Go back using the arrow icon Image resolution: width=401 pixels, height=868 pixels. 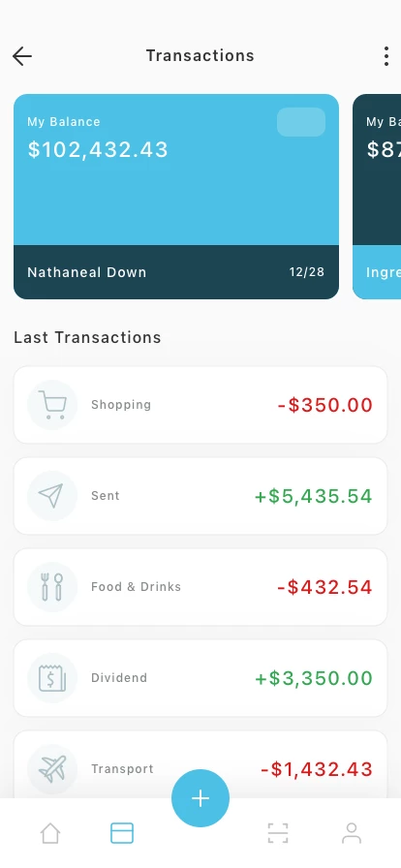point(22,56)
